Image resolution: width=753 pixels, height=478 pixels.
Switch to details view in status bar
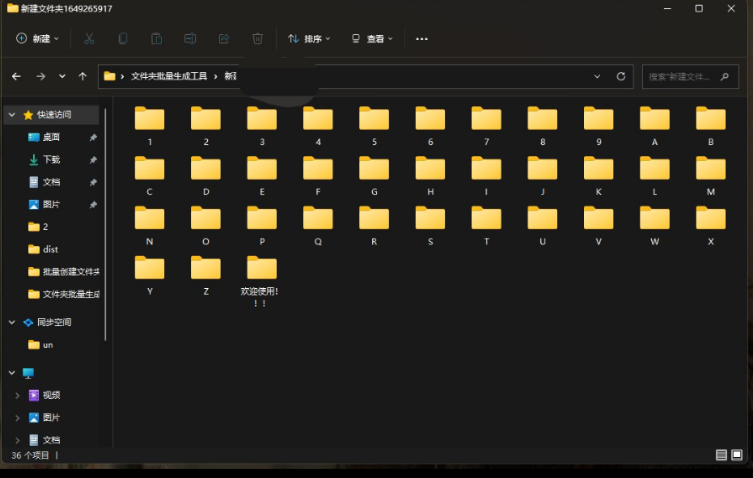[x=721, y=455]
